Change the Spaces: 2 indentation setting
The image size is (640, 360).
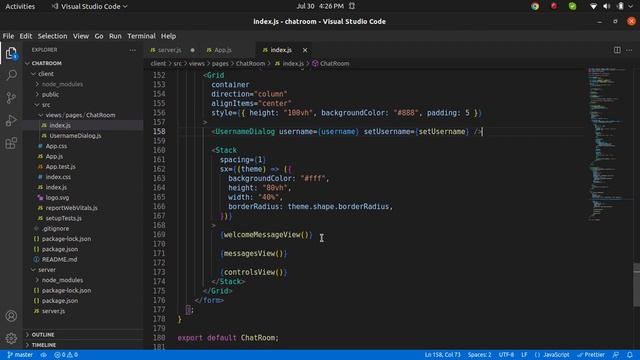tap(480, 355)
